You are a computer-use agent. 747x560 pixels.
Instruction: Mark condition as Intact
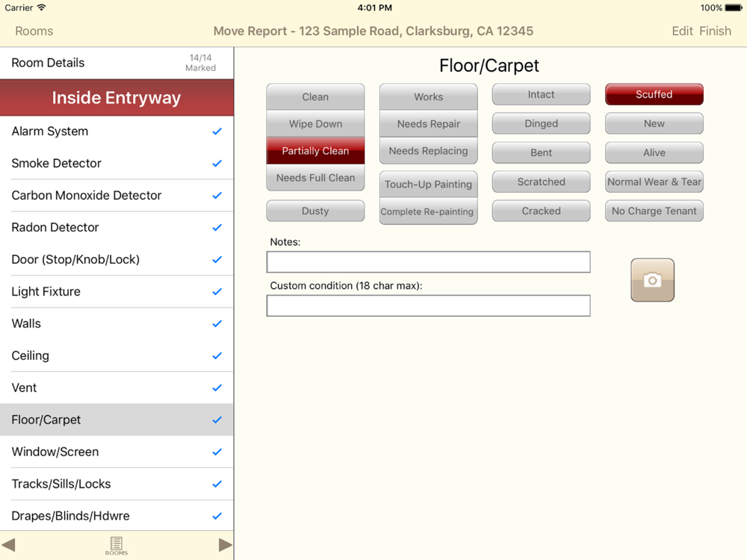click(x=541, y=94)
